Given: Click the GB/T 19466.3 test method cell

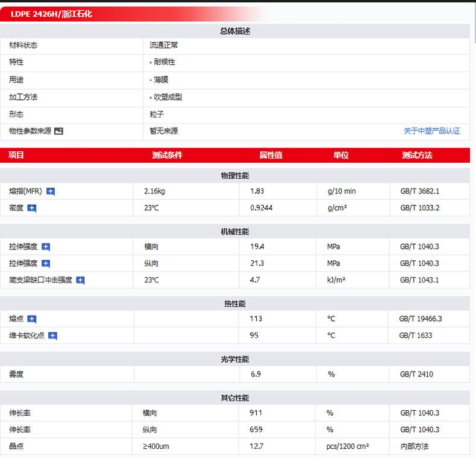Looking at the screenshot, I should click(420, 319).
